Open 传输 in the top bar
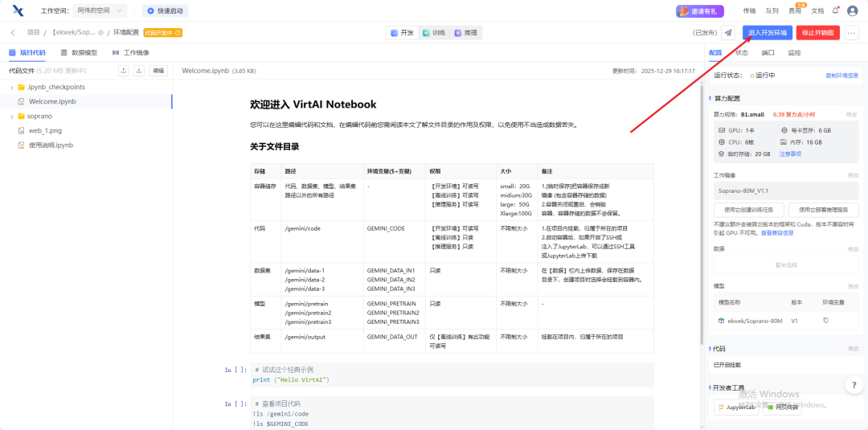 click(x=749, y=10)
